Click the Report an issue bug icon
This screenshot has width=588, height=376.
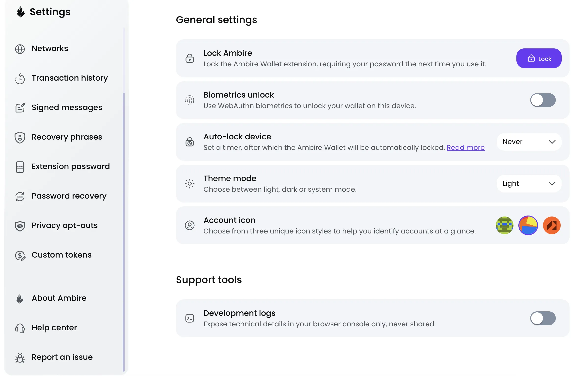[x=20, y=358]
